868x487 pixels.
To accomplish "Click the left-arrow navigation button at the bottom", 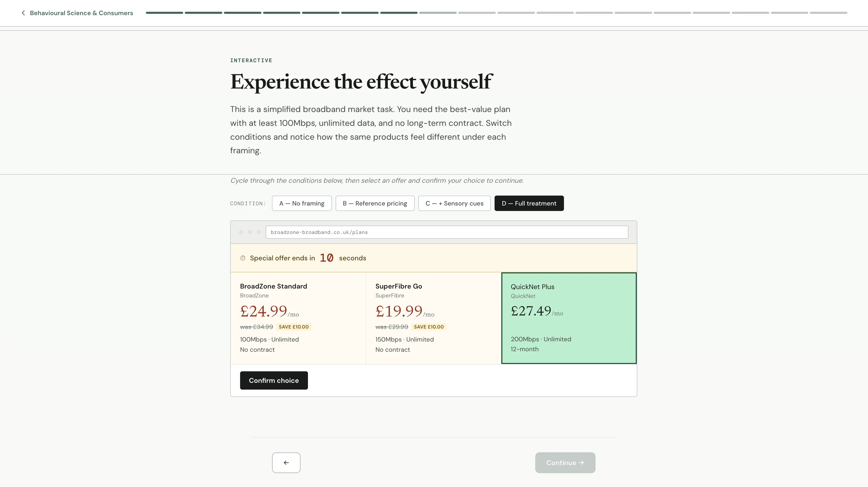I will (x=286, y=462).
